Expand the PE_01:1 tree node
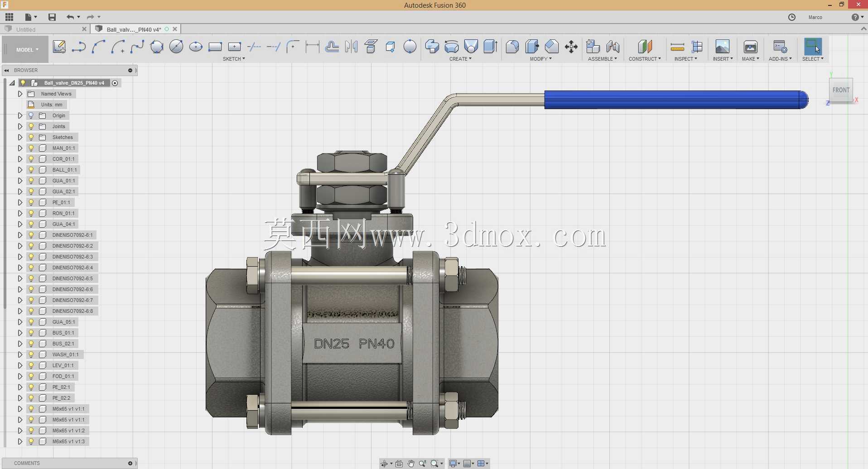This screenshot has width=868, height=469. pyautogui.click(x=20, y=202)
